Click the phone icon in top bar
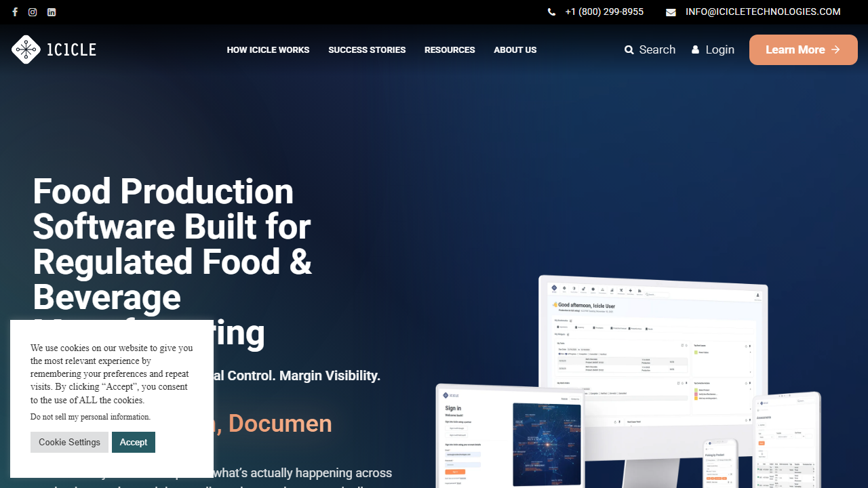The width and height of the screenshot is (868, 488). point(551,12)
